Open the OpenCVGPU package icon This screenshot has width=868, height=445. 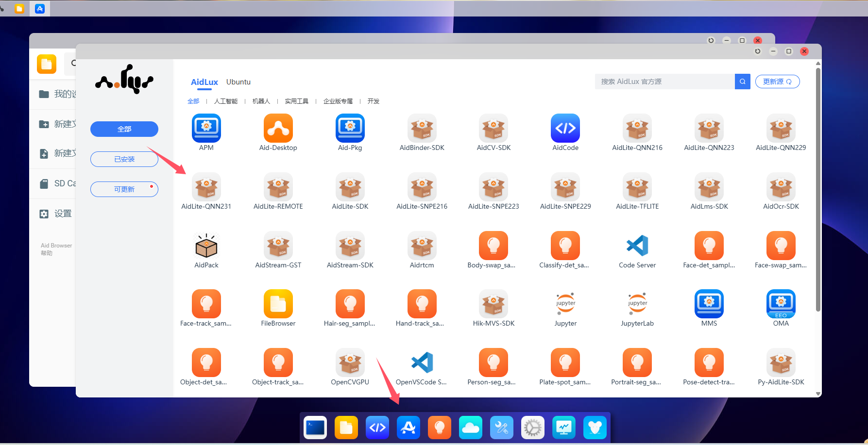tap(350, 363)
